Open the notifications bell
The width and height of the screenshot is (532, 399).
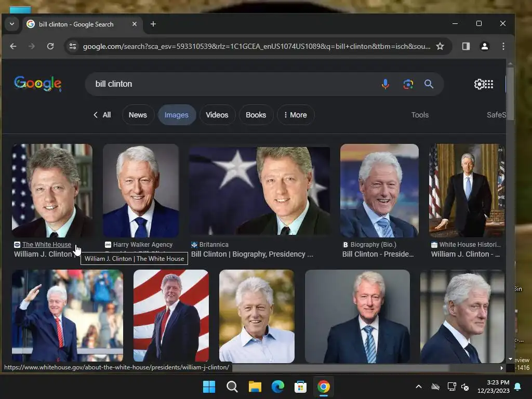tap(518, 387)
